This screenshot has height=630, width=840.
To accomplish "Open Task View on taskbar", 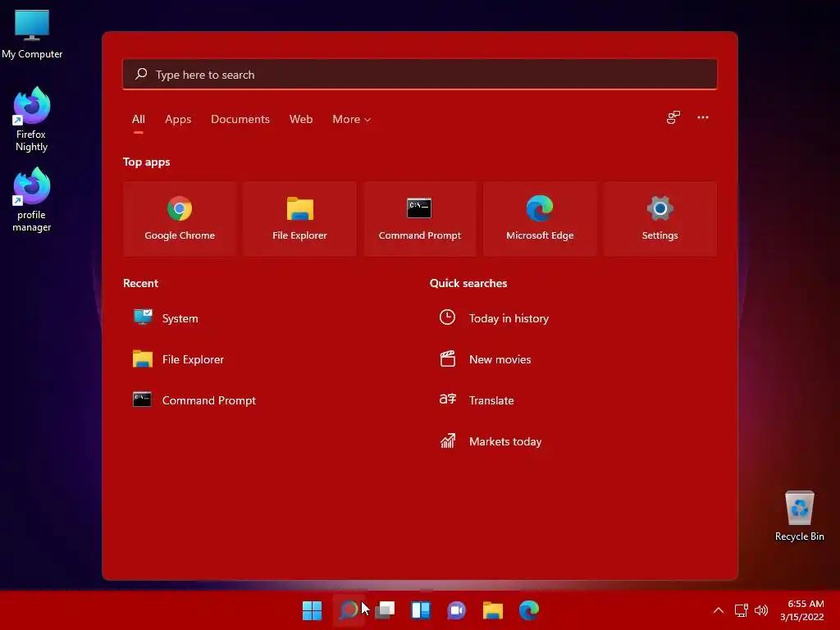I will (385, 610).
